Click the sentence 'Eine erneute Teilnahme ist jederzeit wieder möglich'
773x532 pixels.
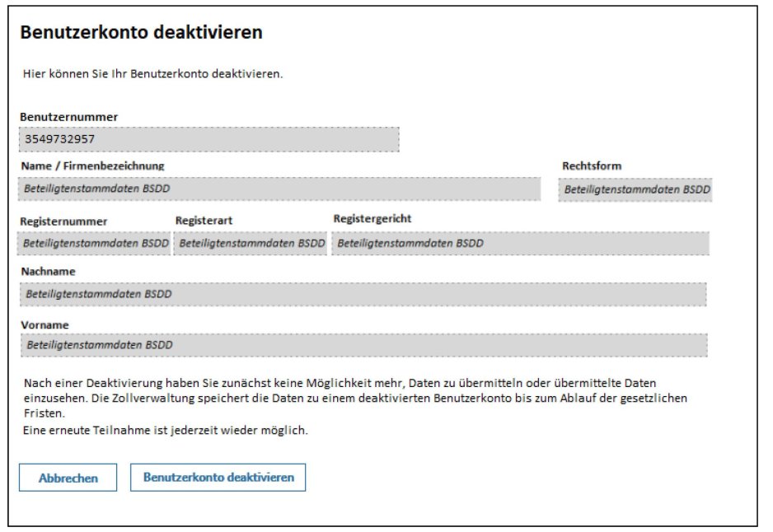(165, 431)
